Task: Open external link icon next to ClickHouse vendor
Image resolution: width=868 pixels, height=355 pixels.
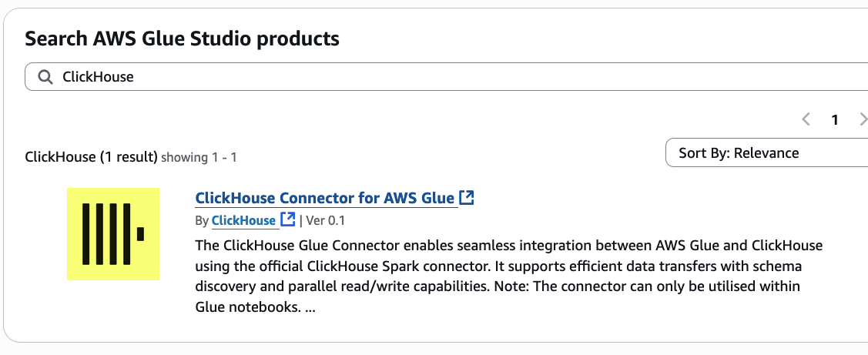Action: (x=287, y=220)
